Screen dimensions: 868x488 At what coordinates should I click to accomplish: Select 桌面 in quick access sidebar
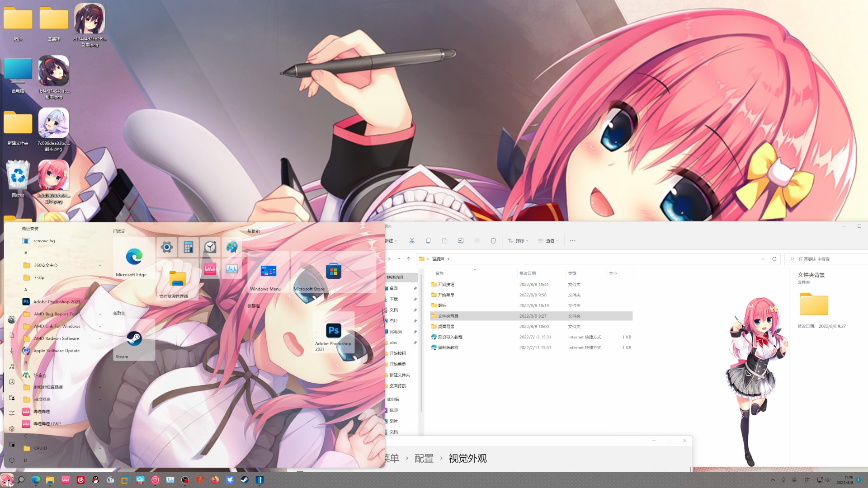click(x=394, y=288)
